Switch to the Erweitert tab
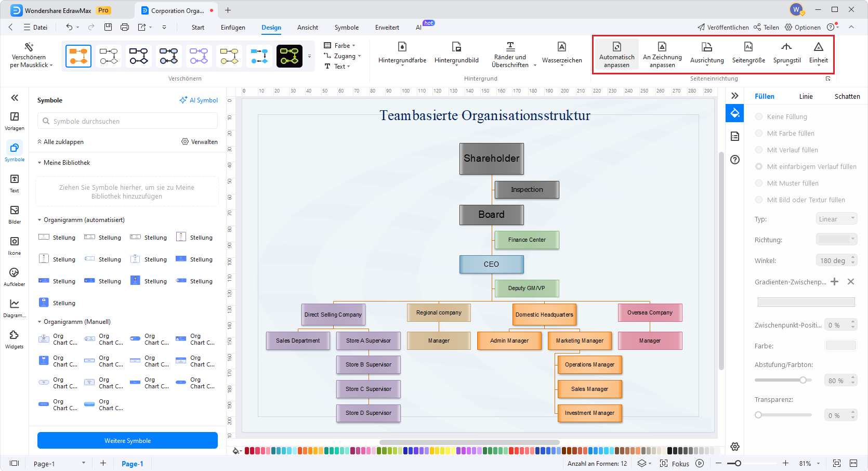 click(x=387, y=27)
